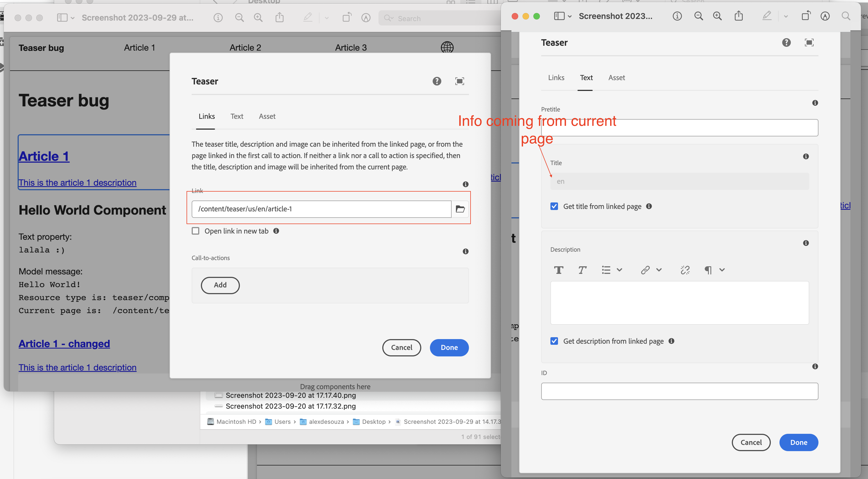Switch to the Text tab in left Teaser dialog
The image size is (868, 479).
[x=237, y=117]
